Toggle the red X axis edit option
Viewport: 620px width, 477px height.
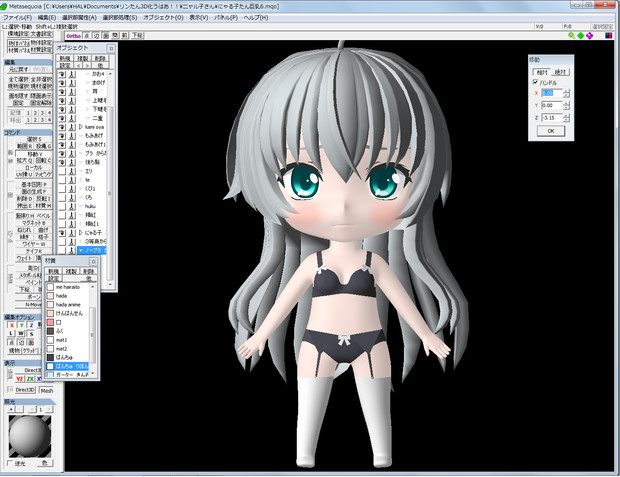click(x=12, y=325)
